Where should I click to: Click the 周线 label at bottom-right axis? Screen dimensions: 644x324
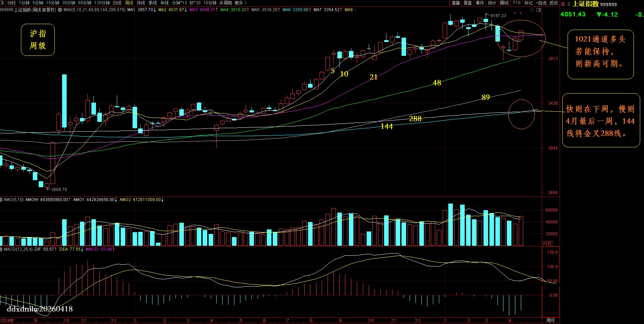(x=551, y=320)
